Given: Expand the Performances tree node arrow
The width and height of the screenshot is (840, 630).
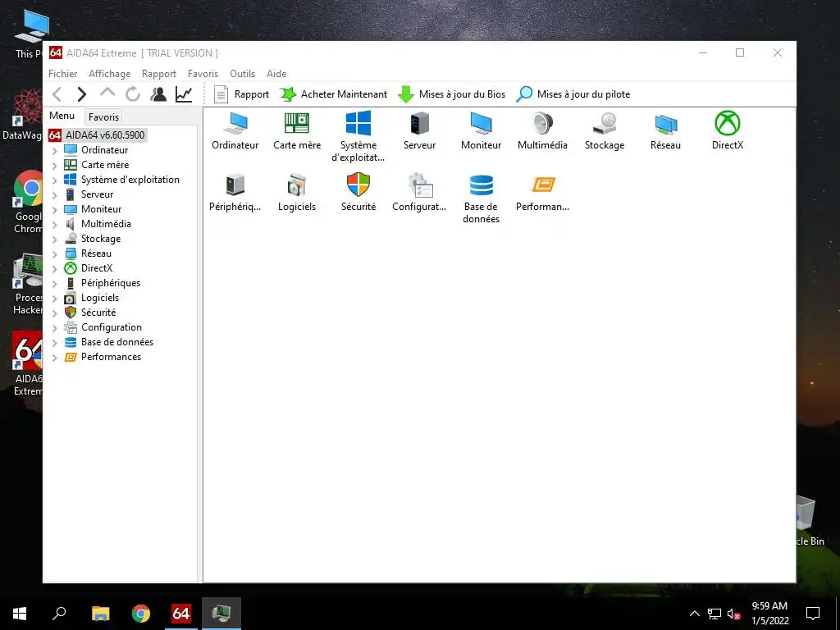Looking at the screenshot, I should pyautogui.click(x=55, y=358).
